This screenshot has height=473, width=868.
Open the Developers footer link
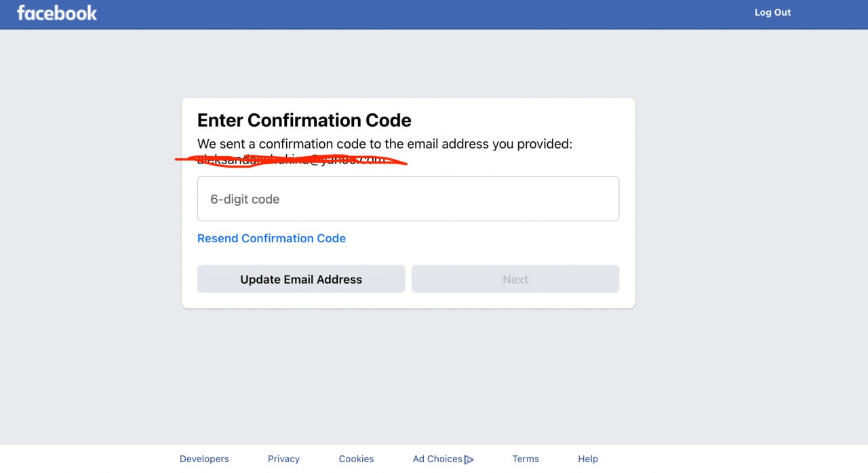pyautogui.click(x=204, y=459)
